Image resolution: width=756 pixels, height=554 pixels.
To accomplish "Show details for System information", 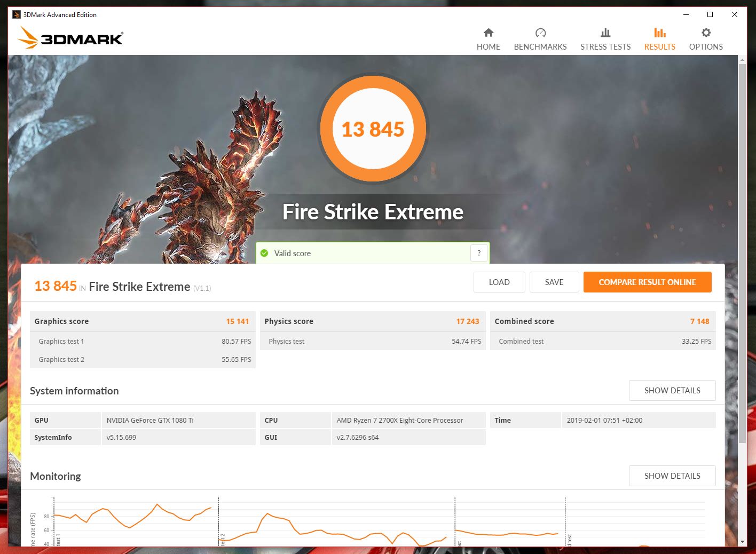I will (x=672, y=390).
